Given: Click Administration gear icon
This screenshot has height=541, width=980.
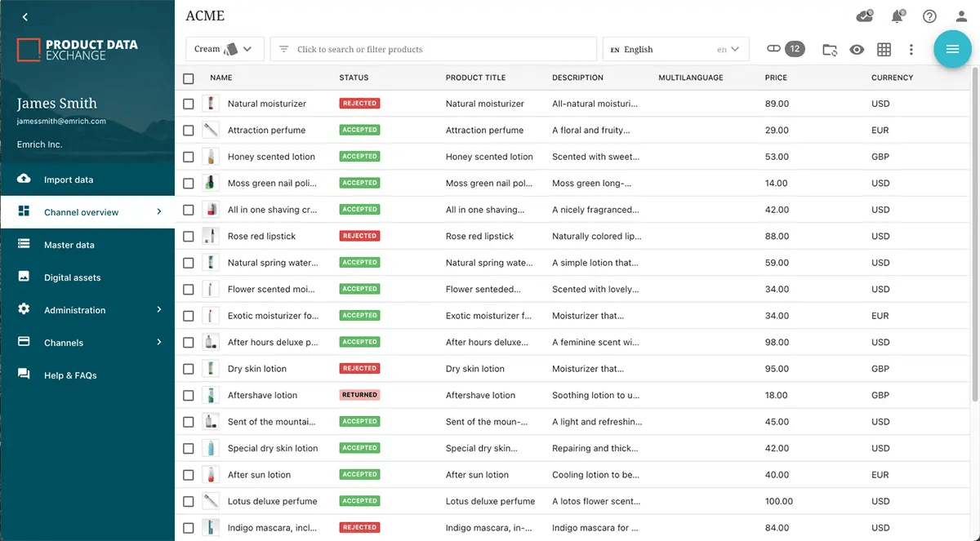Looking at the screenshot, I should click(24, 309).
